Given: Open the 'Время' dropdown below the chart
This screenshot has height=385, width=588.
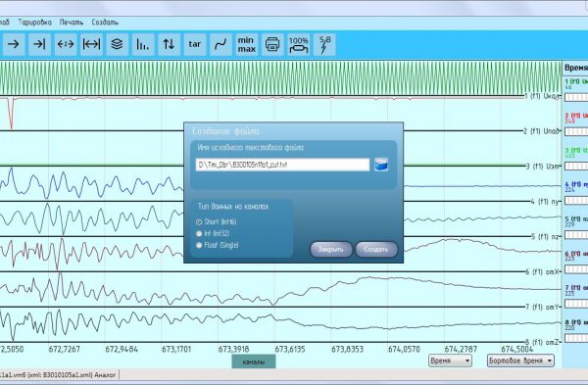Looking at the screenshot, I should coord(450,361).
